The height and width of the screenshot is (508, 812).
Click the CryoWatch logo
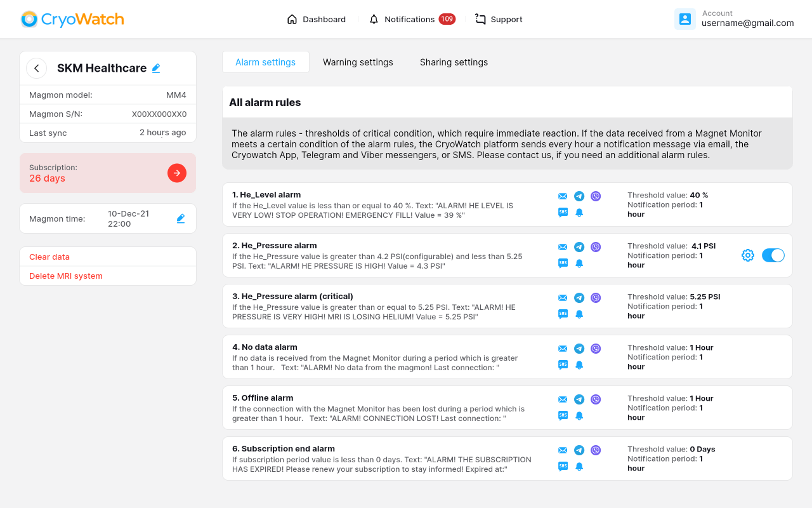coord(72,19)
